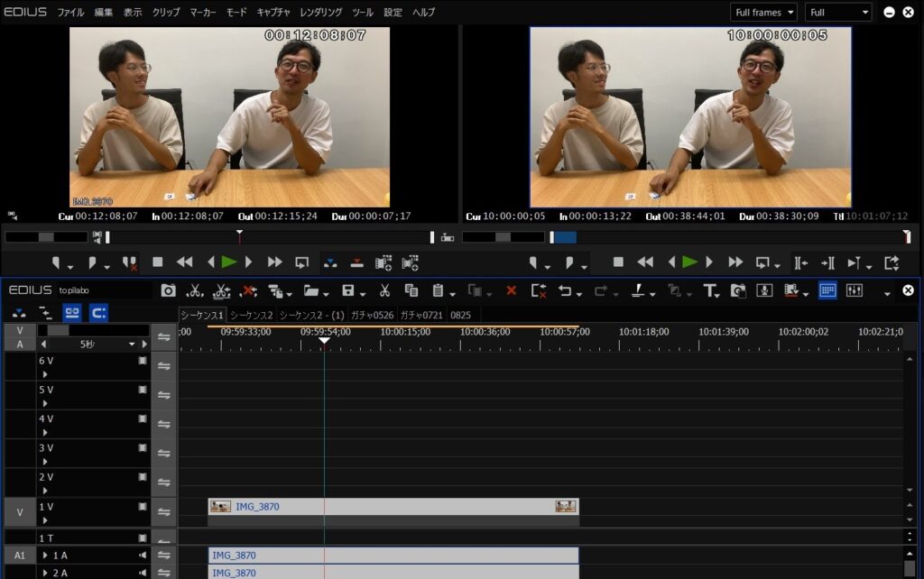Image resolution: width=924 pixels, height=579 pixels.
Task: Toggle video mute on track 6 V
Action: coord(142,361)
